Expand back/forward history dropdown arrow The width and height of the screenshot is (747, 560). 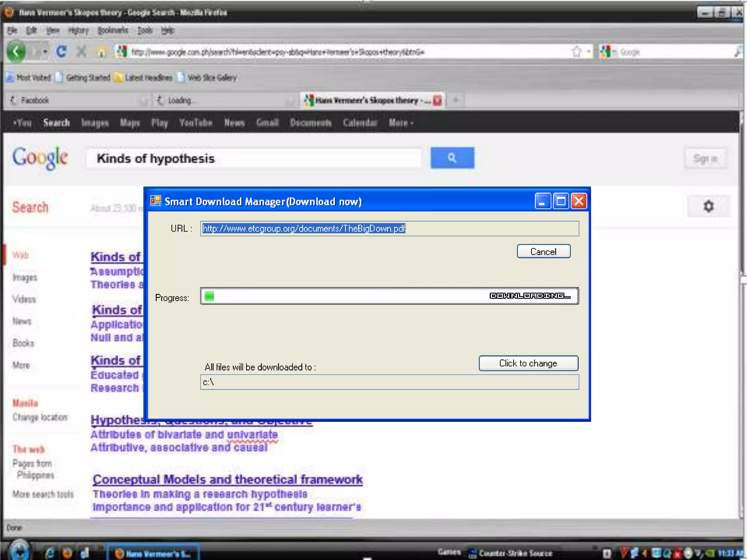(45, 52)
